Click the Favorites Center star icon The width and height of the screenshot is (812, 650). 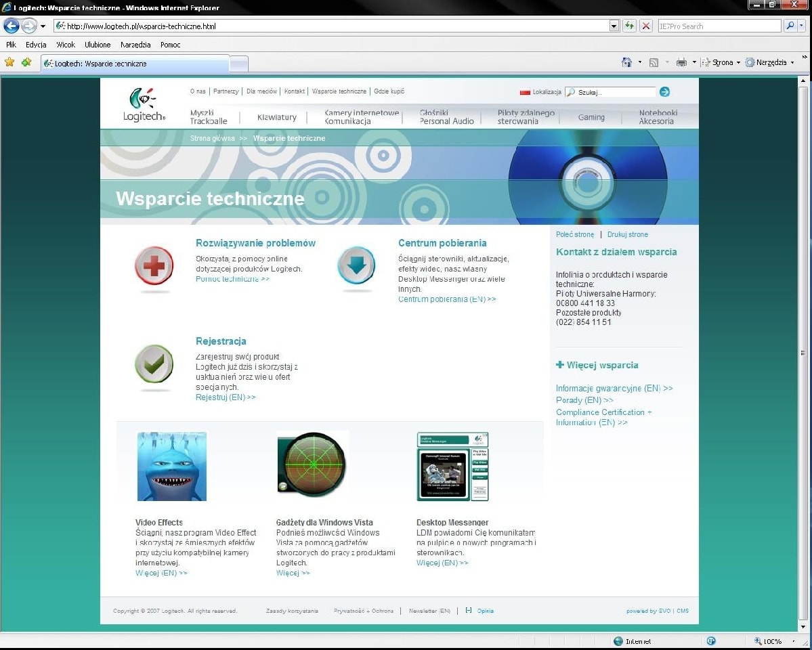(x=9, y=62)
